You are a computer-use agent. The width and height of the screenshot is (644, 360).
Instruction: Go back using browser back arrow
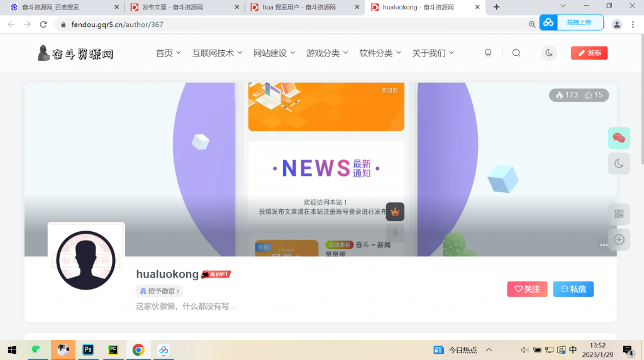11,25
